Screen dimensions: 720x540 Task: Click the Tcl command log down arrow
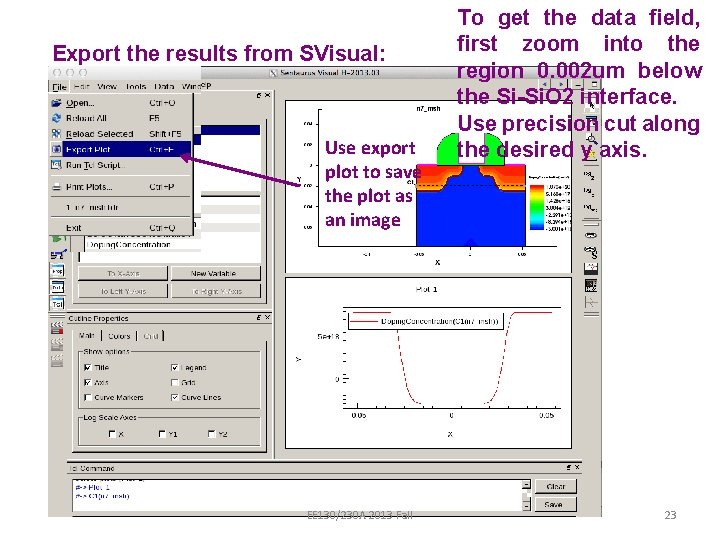526,506
